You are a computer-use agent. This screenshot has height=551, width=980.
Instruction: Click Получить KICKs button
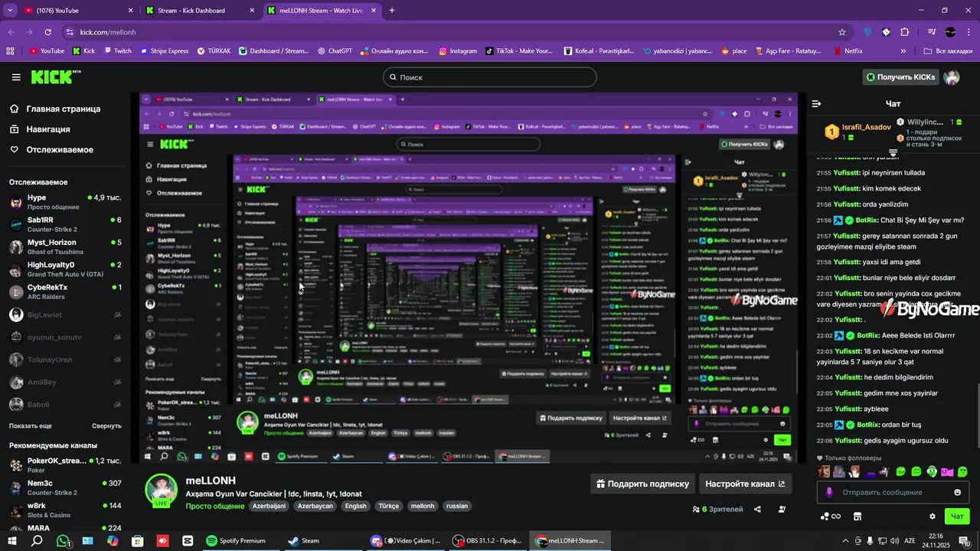coord(900,77)
